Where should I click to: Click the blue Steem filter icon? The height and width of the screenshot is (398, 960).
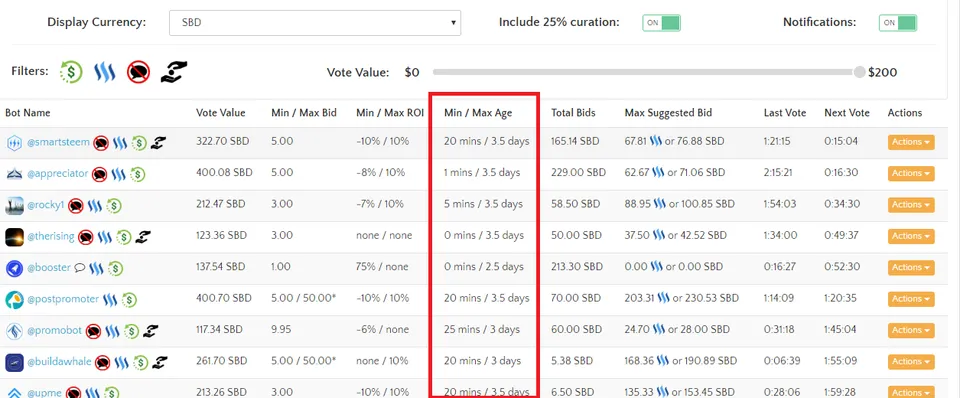coord(105,72)
